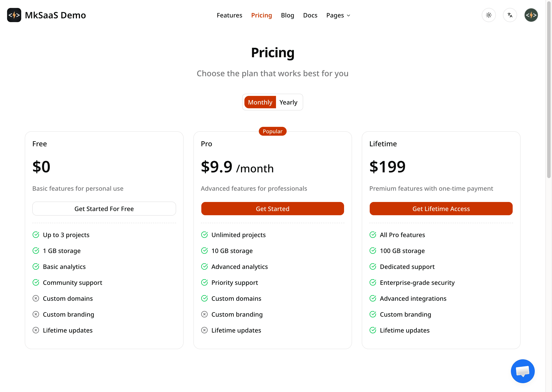The height and width of the screenshot is (392, 552).
Task: Toggle light/dark theme with the sun icon
Action: [489, 15]
